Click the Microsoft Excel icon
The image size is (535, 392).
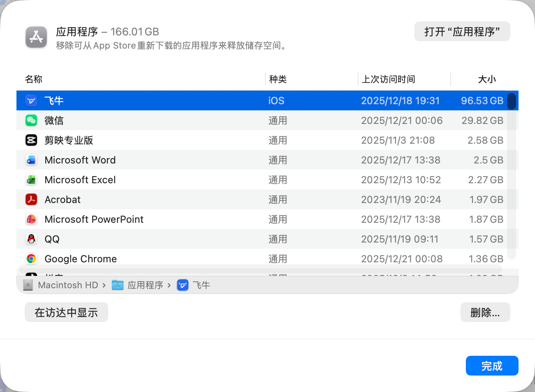point(31,180)
